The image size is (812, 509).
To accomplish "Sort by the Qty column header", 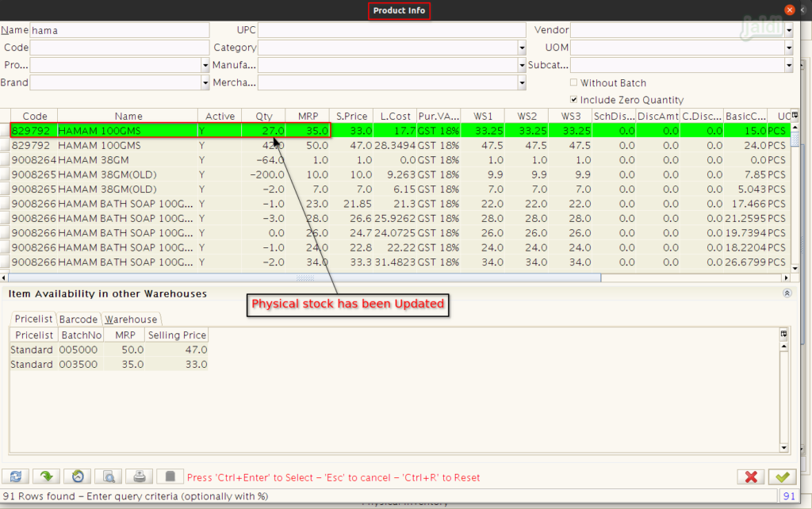I will tap(263, 116).
